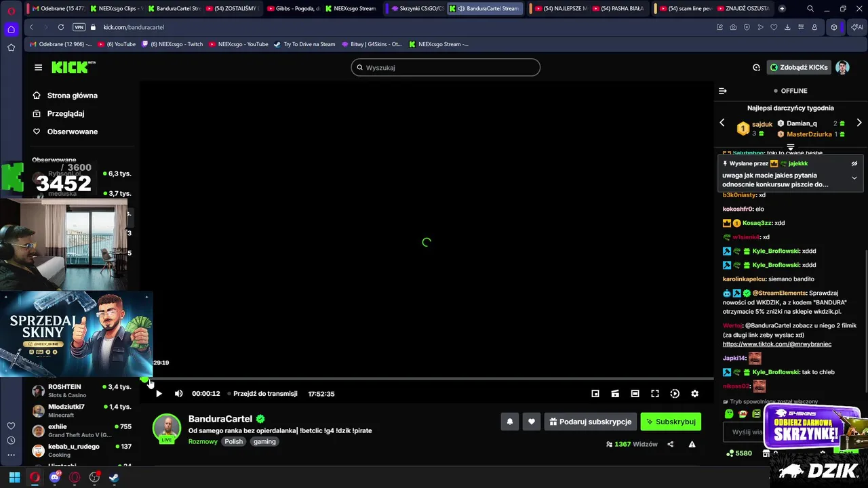Toggle notification bell for BanduraCartel
This screenshot has height=488, width=868.
pos(510,422)
